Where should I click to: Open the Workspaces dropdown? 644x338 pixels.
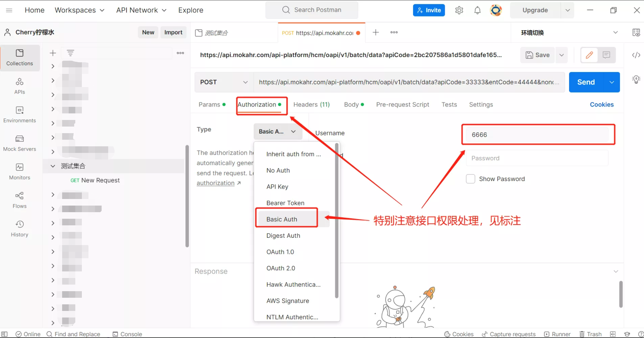[80, 10]
